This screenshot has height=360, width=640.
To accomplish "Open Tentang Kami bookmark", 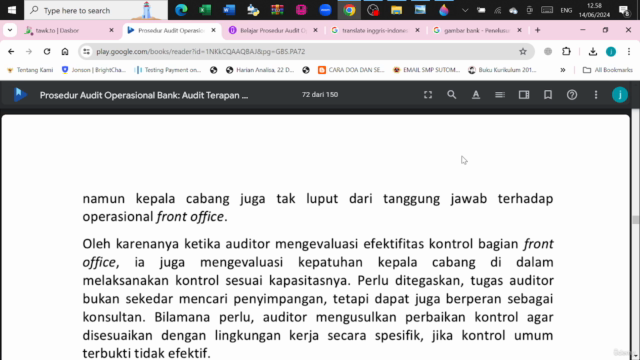I will [30, 70].
